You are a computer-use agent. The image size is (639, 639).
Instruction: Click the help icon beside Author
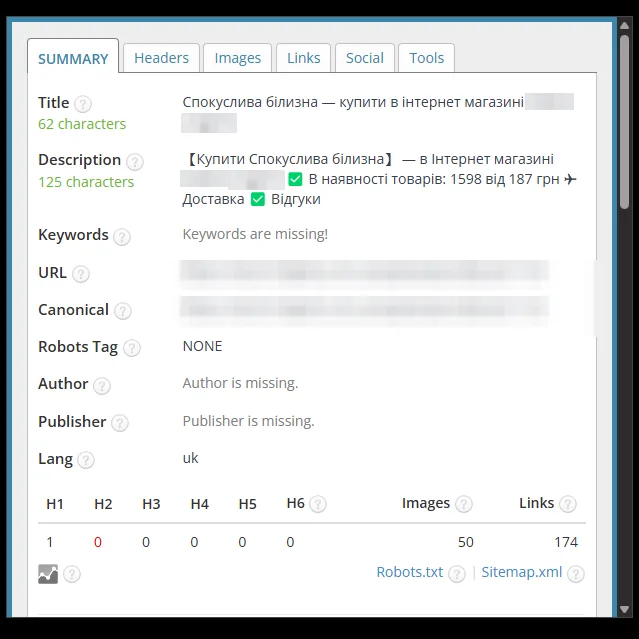tap(102, 386)
